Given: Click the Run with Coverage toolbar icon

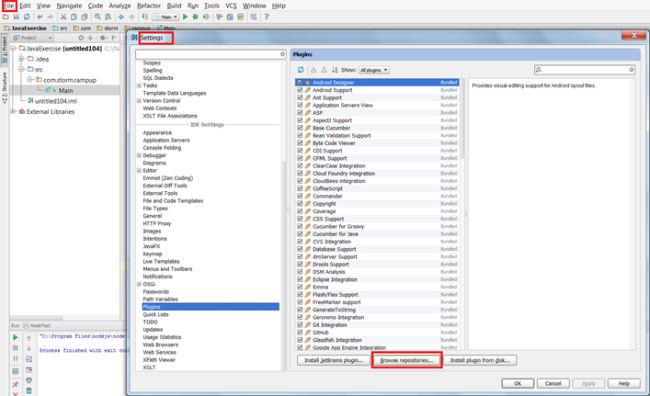Looking at the screenshot, I should tap(206, 17).
